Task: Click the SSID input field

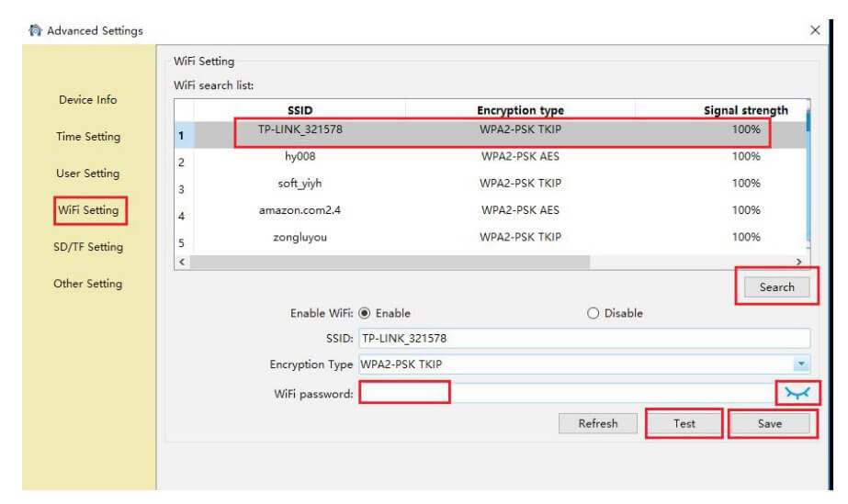Action: [584, 338]
